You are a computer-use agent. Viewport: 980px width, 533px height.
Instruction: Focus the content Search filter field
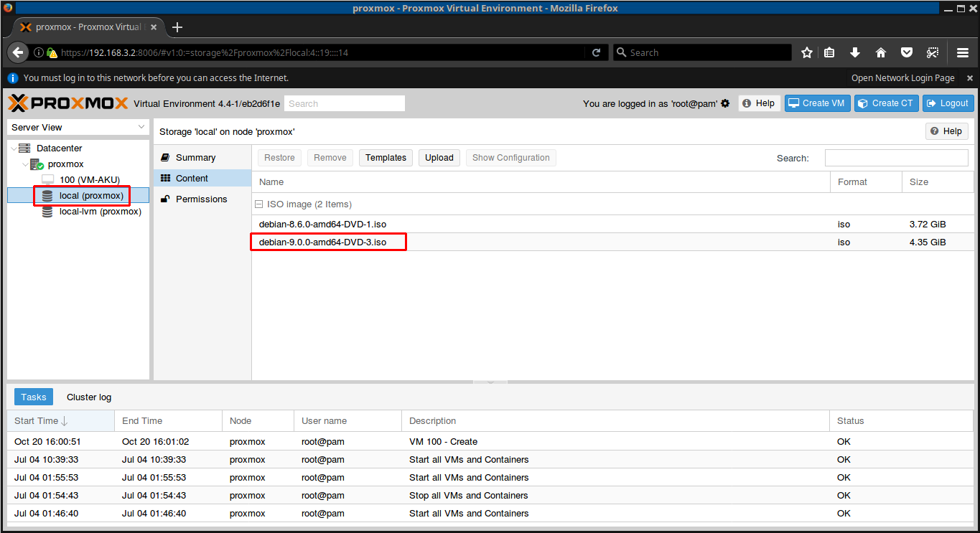[896, 158]
